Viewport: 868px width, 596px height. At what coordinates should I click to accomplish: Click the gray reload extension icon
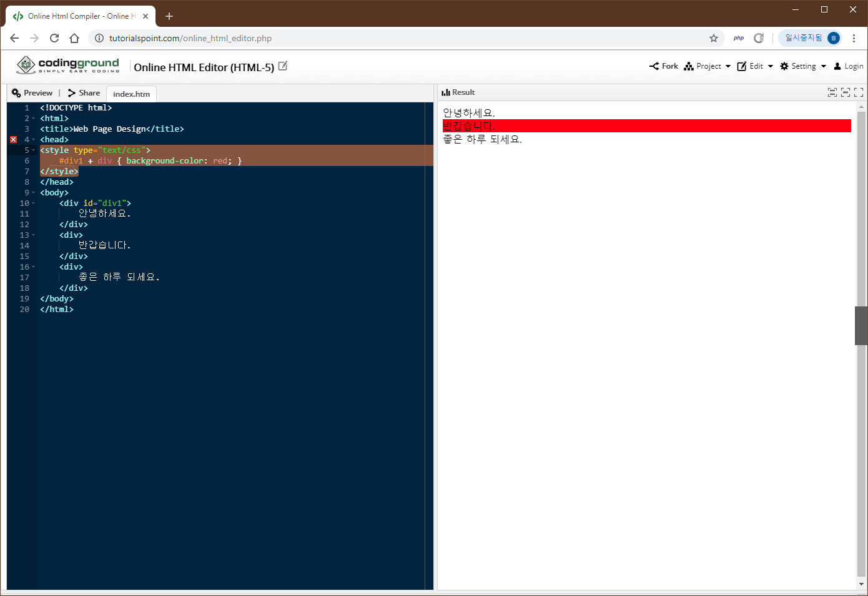(759, 38)
